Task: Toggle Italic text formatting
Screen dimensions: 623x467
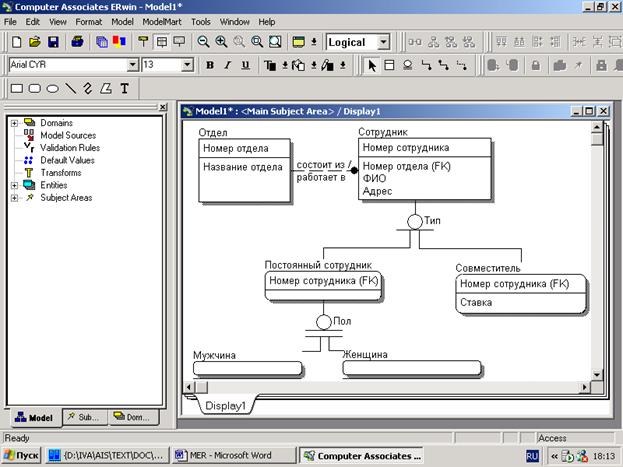Action: pyautogui.click(x=228, y=65)
